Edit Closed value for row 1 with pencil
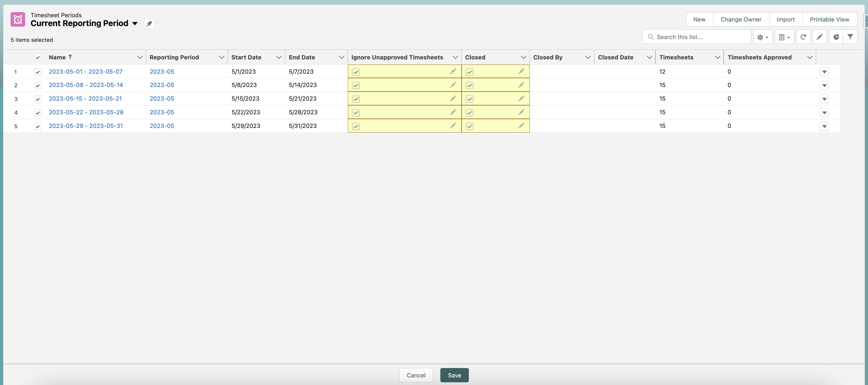Image resolution: width=868 pixels, height=385 pixels. click(521, 71)
